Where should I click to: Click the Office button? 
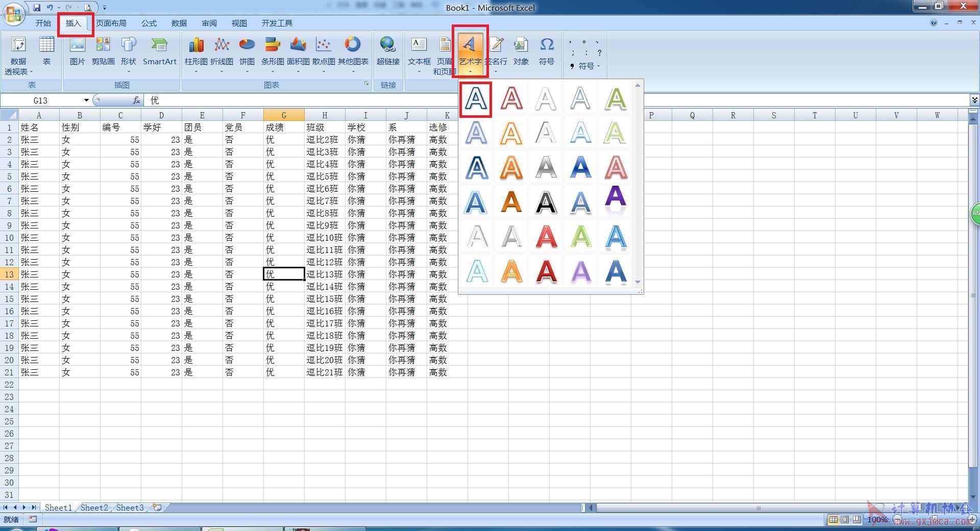[14, 14]
